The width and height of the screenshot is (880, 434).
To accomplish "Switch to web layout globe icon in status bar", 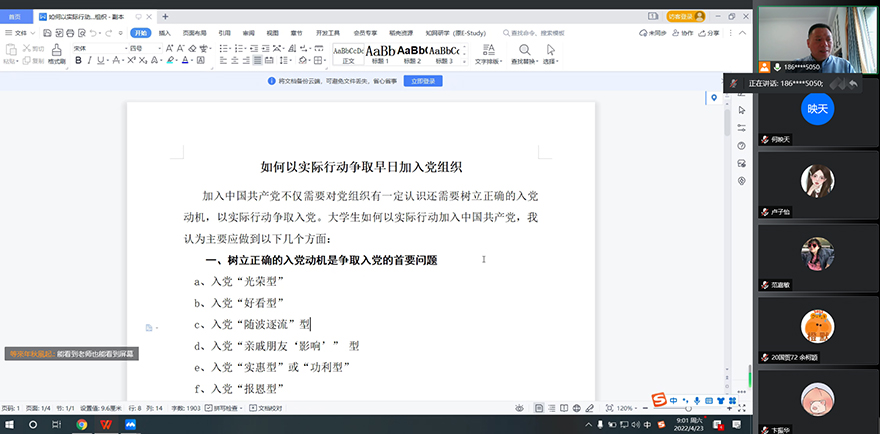I will pos(576,408).
